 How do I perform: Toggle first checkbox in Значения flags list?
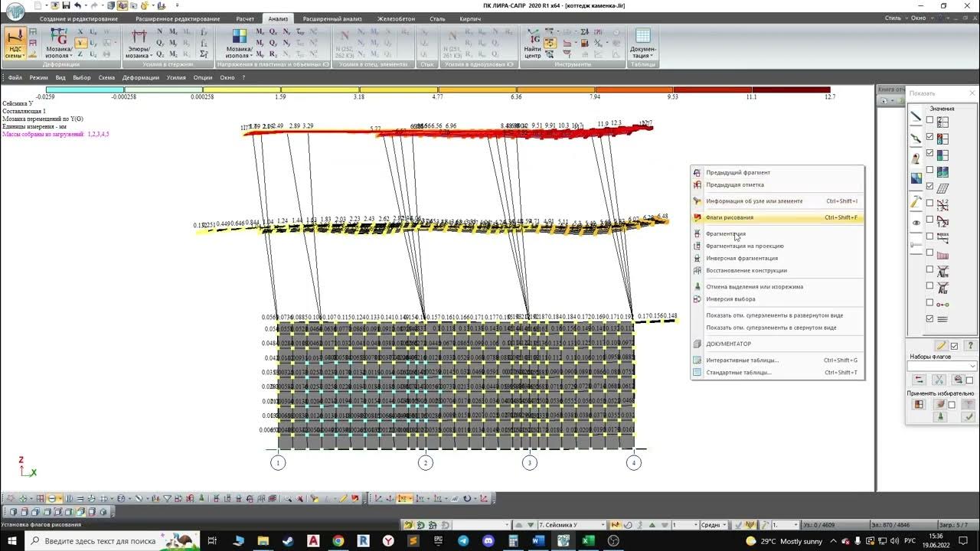click(930, 120)
